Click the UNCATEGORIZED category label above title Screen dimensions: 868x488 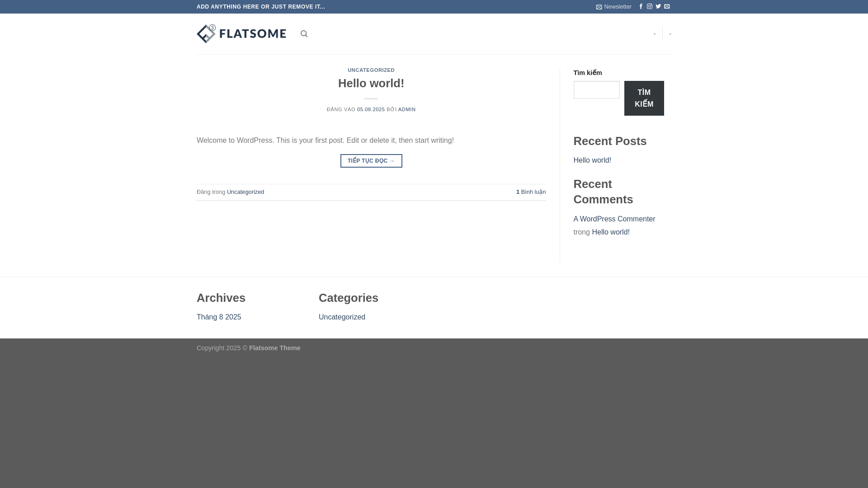point(371,70)
